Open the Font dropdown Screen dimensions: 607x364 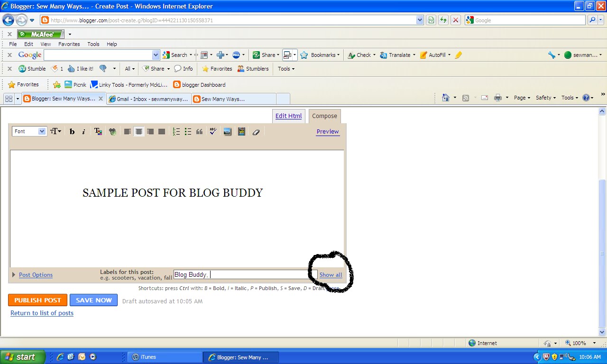[x=28, y=131]
